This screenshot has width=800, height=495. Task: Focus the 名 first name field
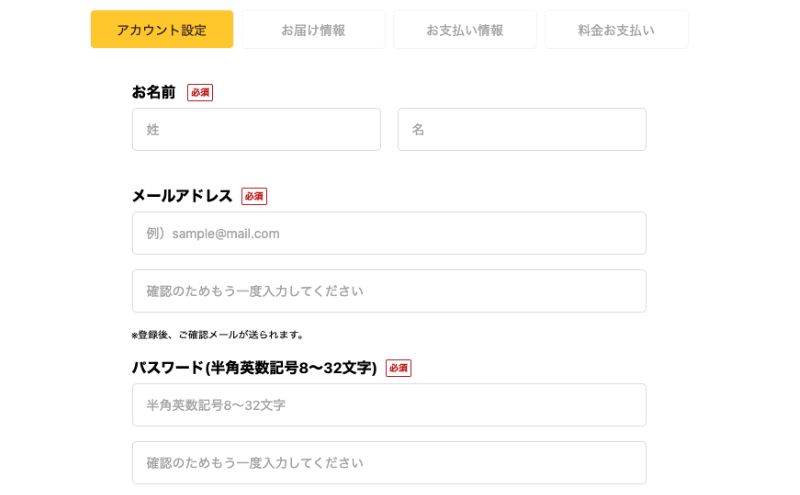[522, 130]
